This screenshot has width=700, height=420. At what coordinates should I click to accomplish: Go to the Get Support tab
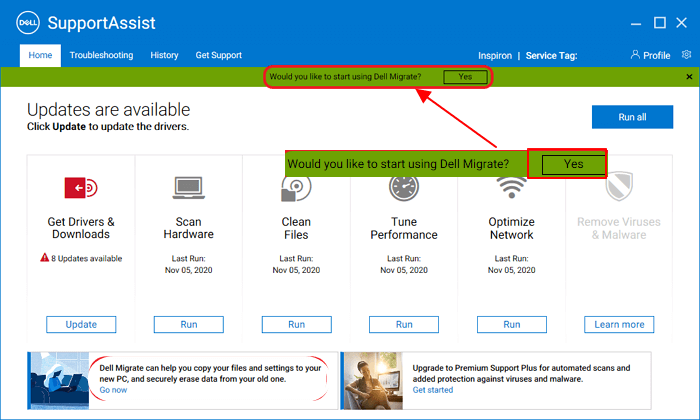(218, 55)
